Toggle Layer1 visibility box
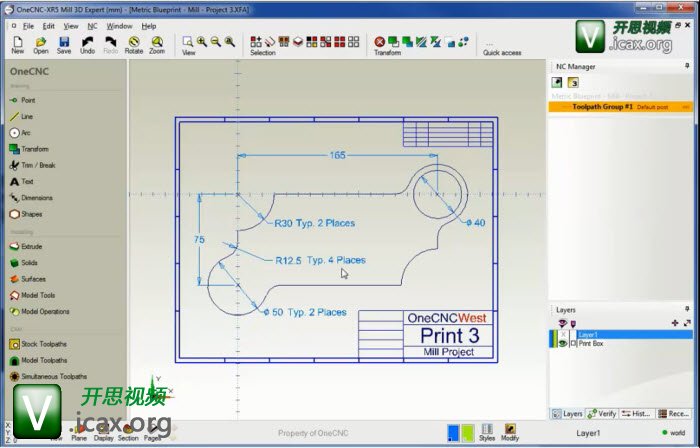This screenshot has width=700, height=448. click(563, 334)
